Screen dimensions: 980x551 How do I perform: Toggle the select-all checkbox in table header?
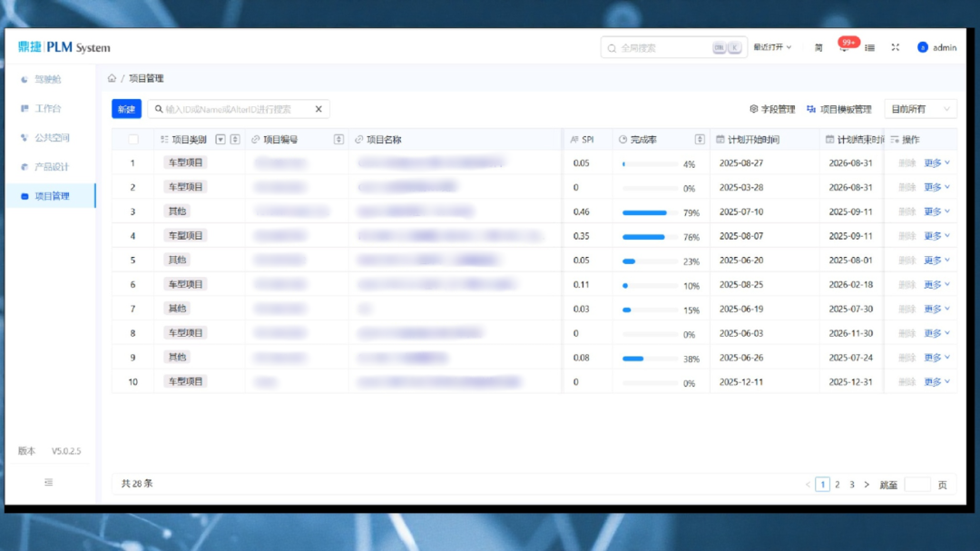click(133, 140)
